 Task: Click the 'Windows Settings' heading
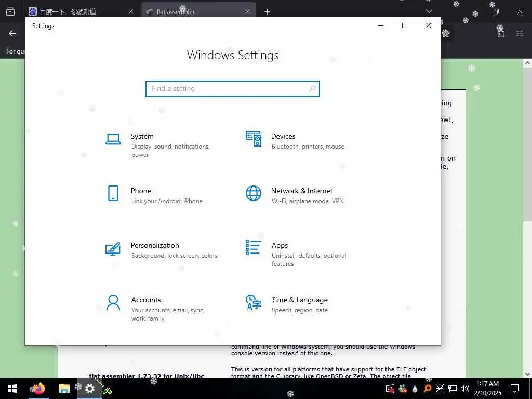[233, 55]
